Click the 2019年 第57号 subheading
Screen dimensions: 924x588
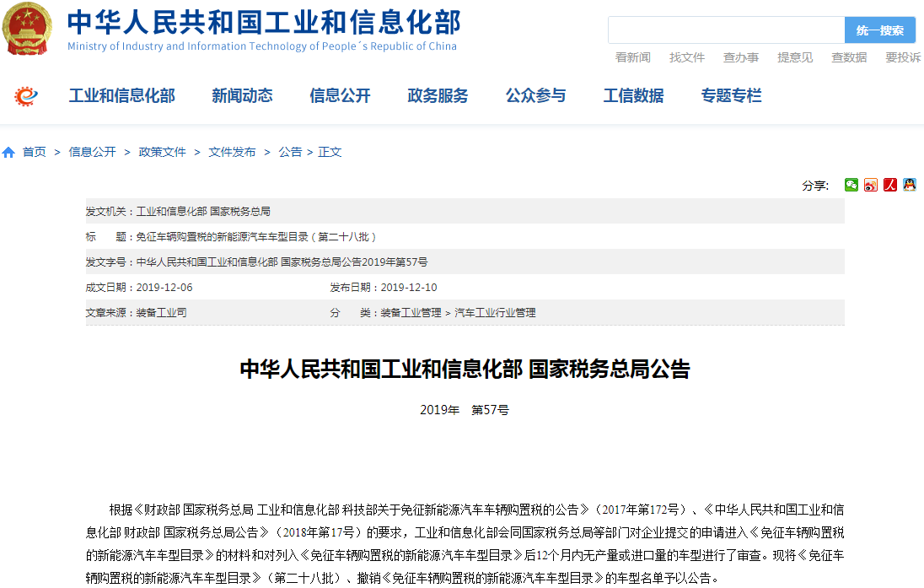pyautogui.click(x=465, y=410)
